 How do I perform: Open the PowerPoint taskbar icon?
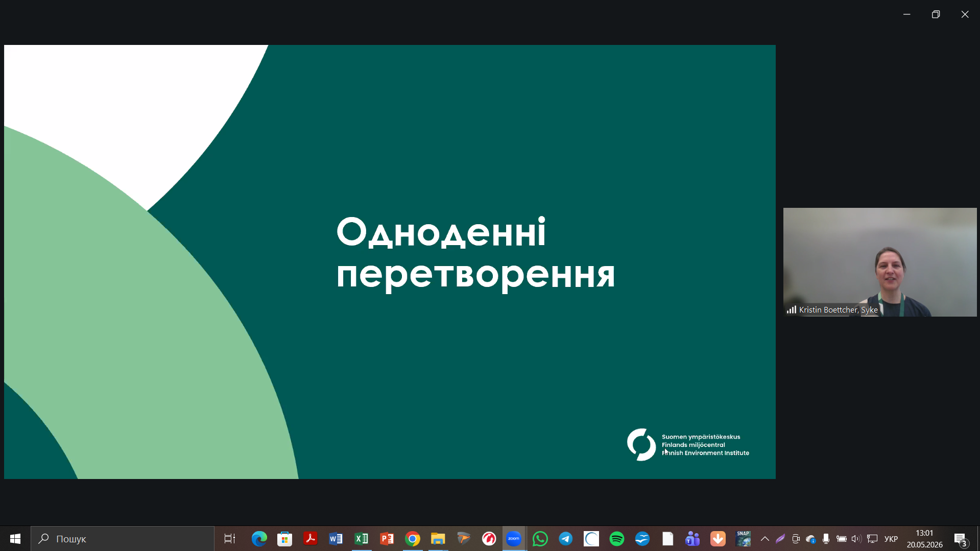(387, 539)
